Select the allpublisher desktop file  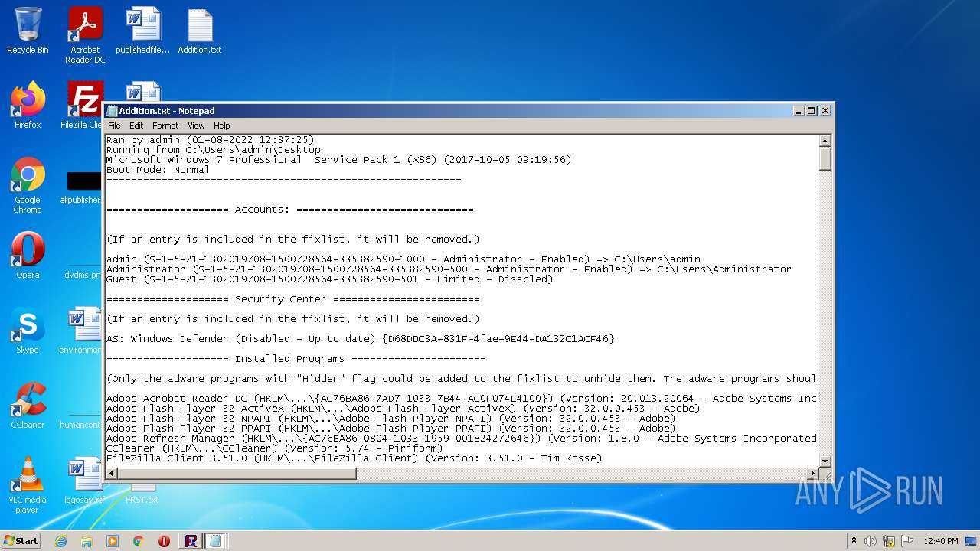coord(83,187)
